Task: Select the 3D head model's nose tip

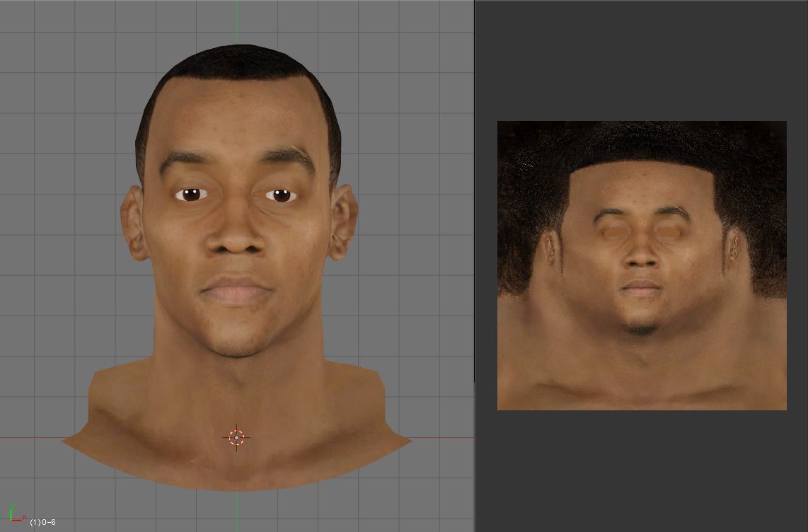Action: pyautogui.click(x=236, y=243)
